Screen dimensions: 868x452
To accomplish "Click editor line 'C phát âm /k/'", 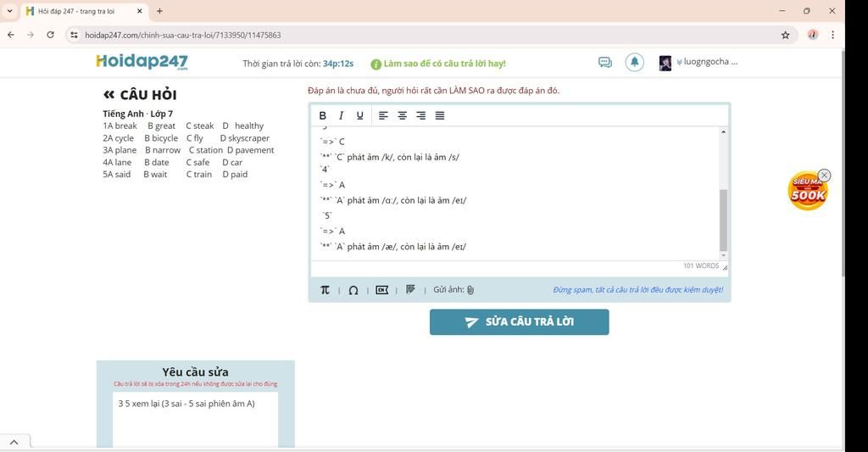I will pos(390,157).
